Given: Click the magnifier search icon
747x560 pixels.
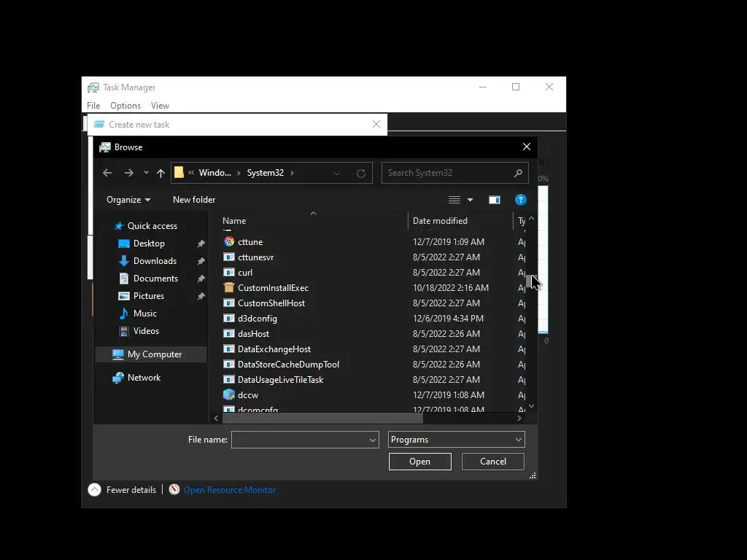Looking at the screenshot, I should (x=519, y=173).
